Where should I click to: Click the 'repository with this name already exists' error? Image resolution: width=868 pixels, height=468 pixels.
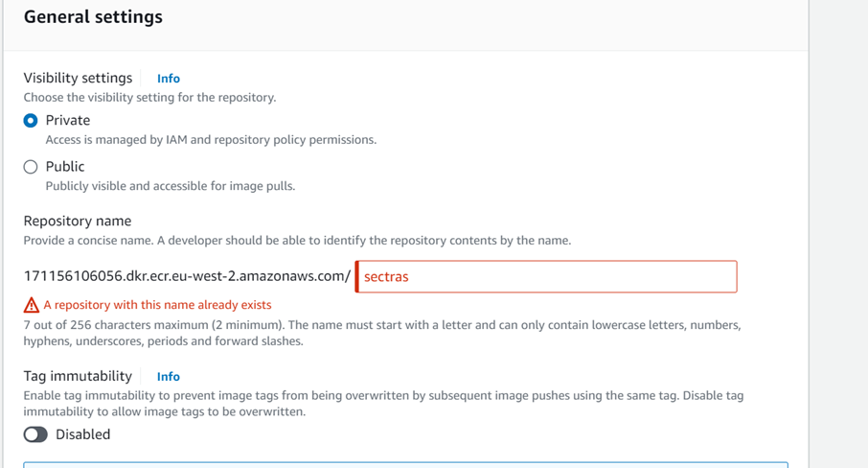(x=157, y=305)
